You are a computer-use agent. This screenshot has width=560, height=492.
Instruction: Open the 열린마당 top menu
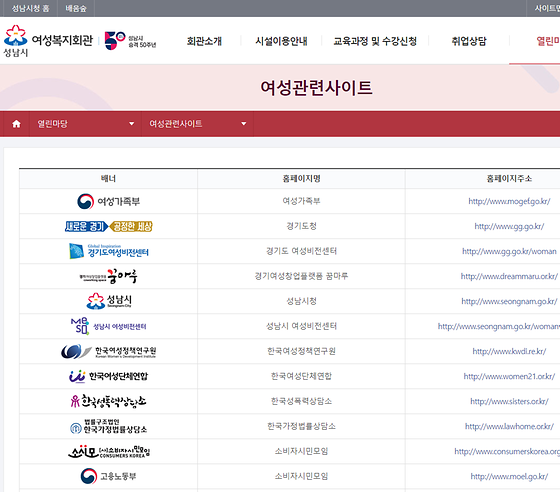pos(548,41)
